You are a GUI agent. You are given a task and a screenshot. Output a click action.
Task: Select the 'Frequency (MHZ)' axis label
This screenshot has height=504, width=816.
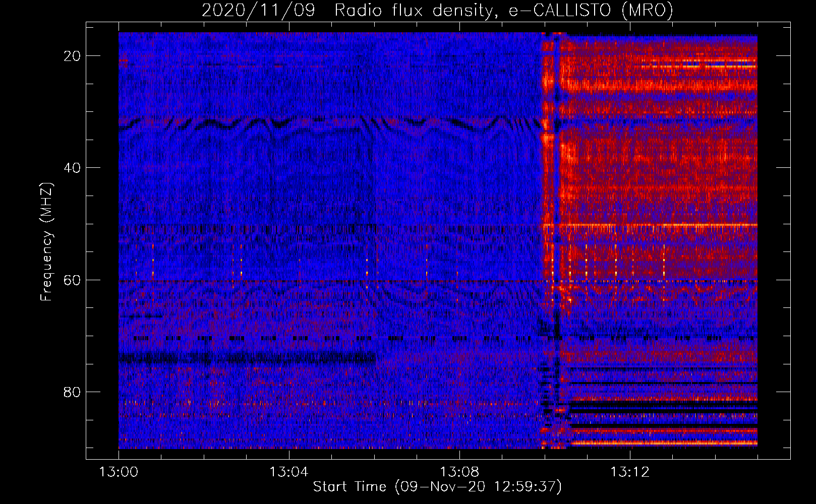point(46,242)
